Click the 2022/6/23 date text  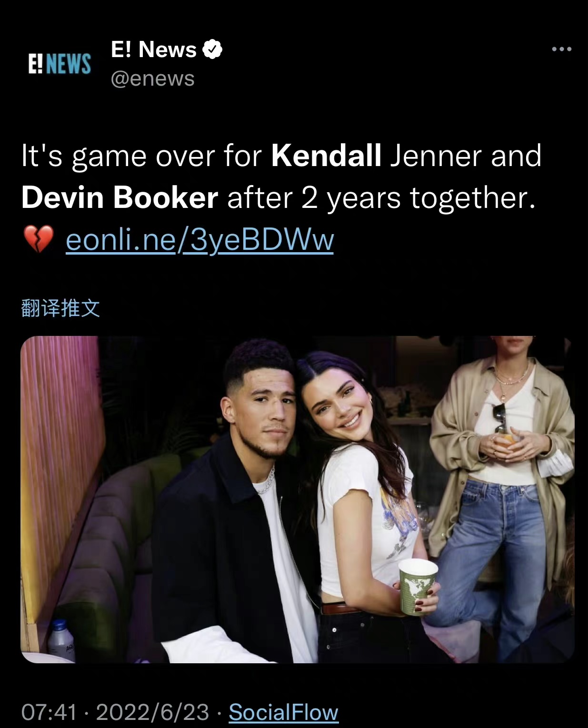click(x=152, y=712)
